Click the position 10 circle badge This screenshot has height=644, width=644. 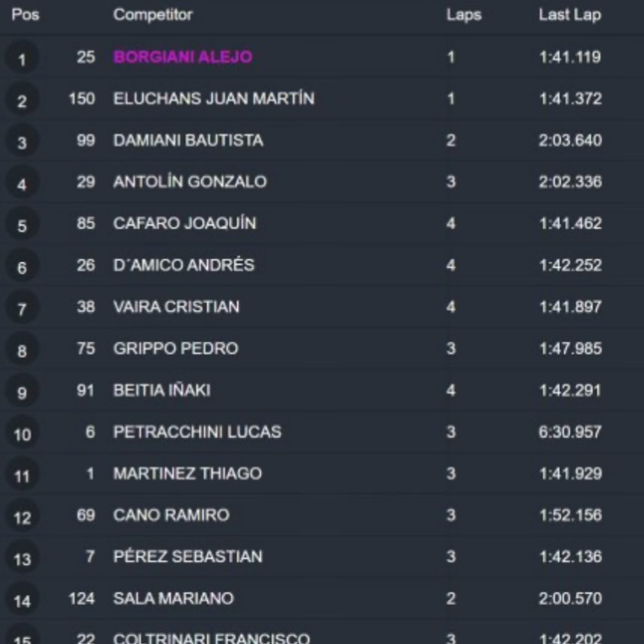point(22,434)
